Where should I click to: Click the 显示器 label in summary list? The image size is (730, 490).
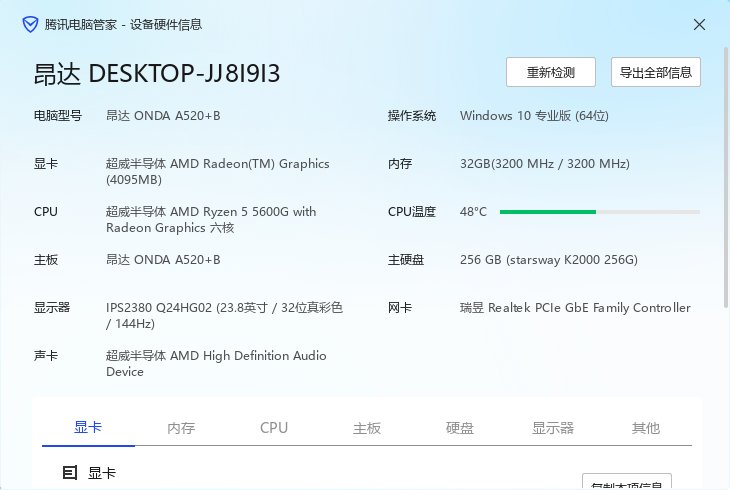(x=52, y=307)
